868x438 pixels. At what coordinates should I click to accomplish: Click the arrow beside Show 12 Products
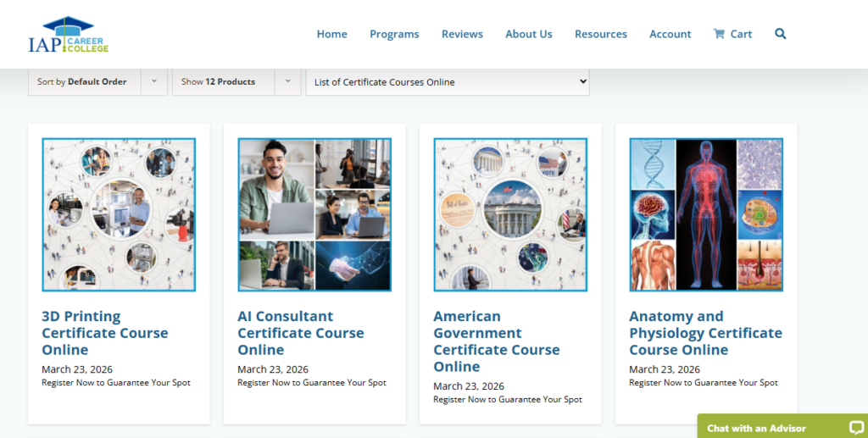288,82
